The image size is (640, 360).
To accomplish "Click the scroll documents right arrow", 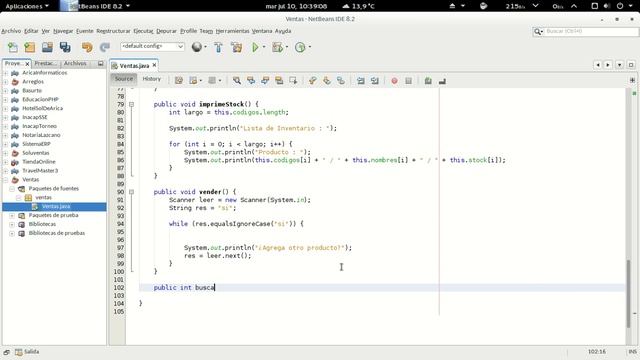I will click(608, 65).
